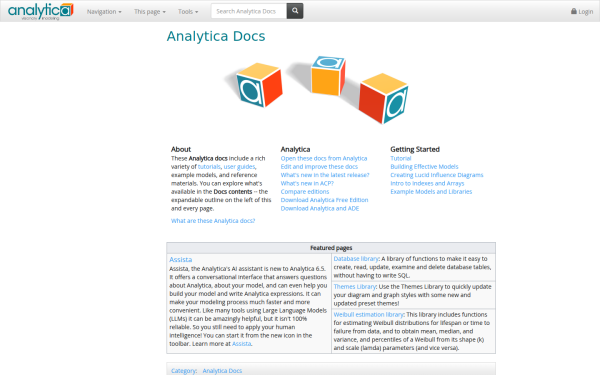This screenshot has height=375, width=600.
Task: Open the tutorials link in About
Action: [209, 167]
